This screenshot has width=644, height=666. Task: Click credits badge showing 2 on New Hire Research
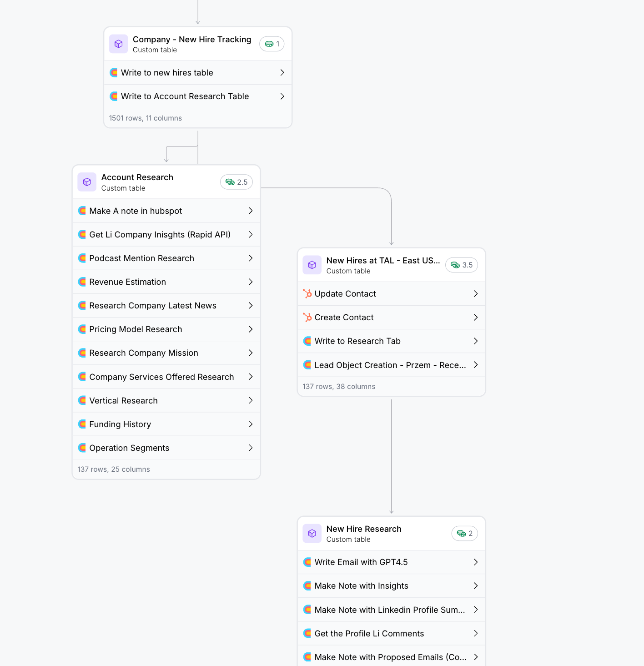pyautogui.click(x=465, y=534)
